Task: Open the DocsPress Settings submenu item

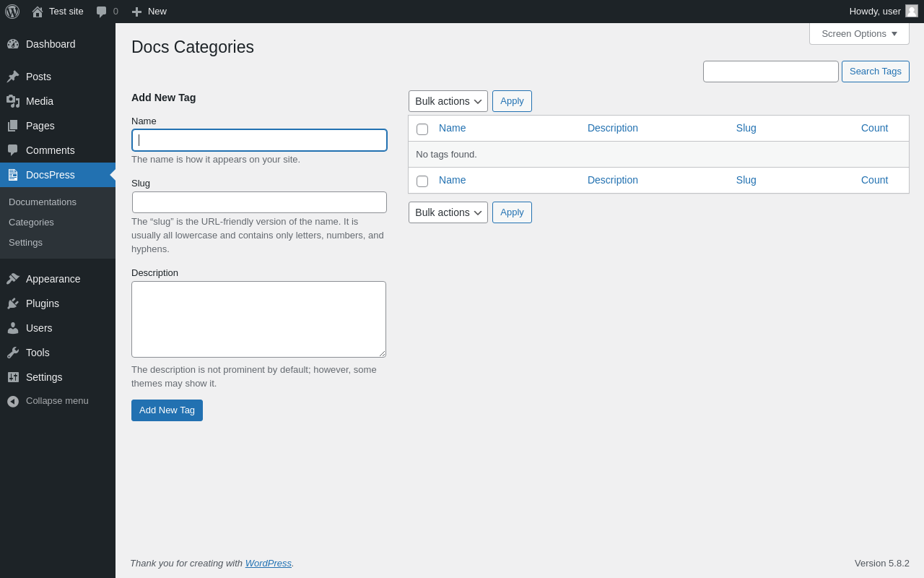Action: [25, 243]
